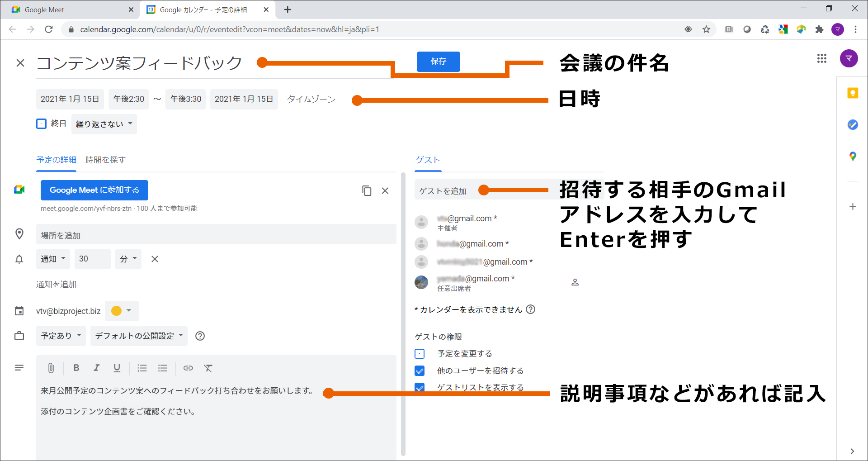868x461 pixels.
Task: Open Chrome three-dot menu
Action: coord(855,29)
